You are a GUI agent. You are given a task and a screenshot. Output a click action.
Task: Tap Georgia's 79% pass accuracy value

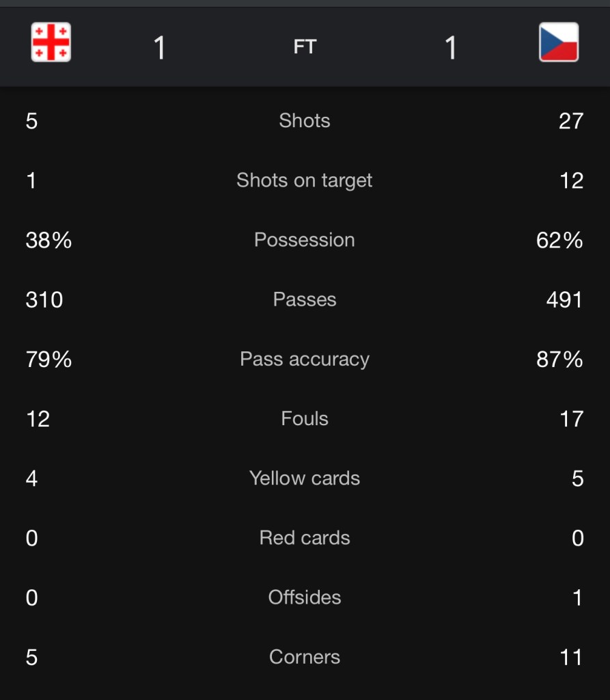[48, 360]
